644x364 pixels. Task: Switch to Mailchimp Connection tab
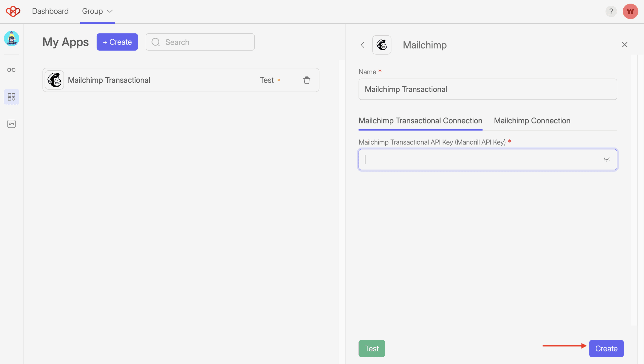coord(532,121)
